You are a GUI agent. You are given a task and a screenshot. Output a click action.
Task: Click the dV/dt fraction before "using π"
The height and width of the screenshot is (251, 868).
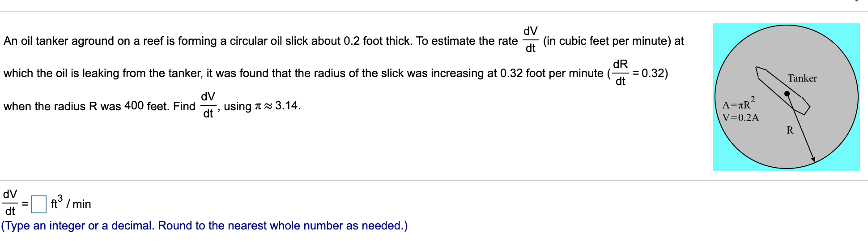point(208,105)
